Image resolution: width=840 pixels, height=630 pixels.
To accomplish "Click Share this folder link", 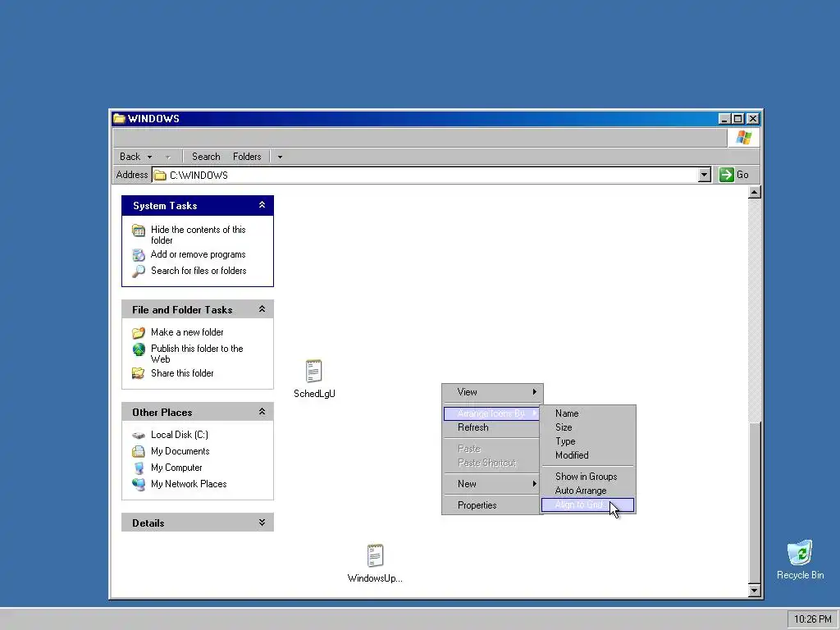I will (x=182, y=373).
